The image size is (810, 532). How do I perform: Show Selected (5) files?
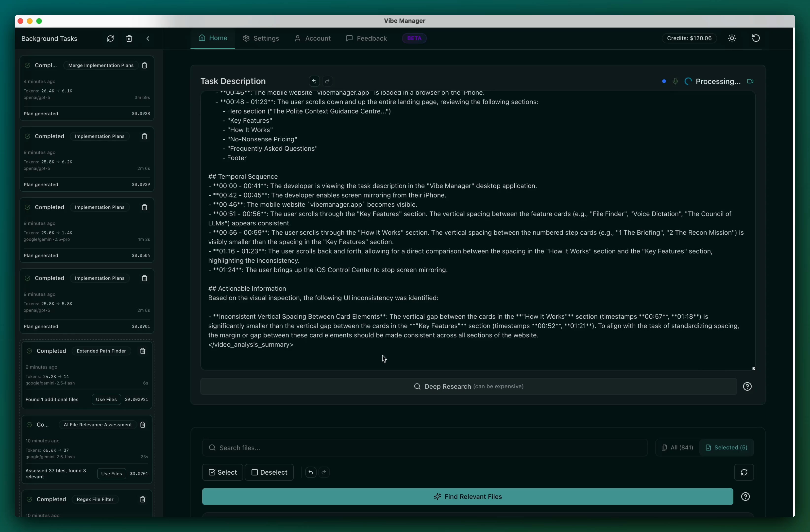tap(726, 448)
